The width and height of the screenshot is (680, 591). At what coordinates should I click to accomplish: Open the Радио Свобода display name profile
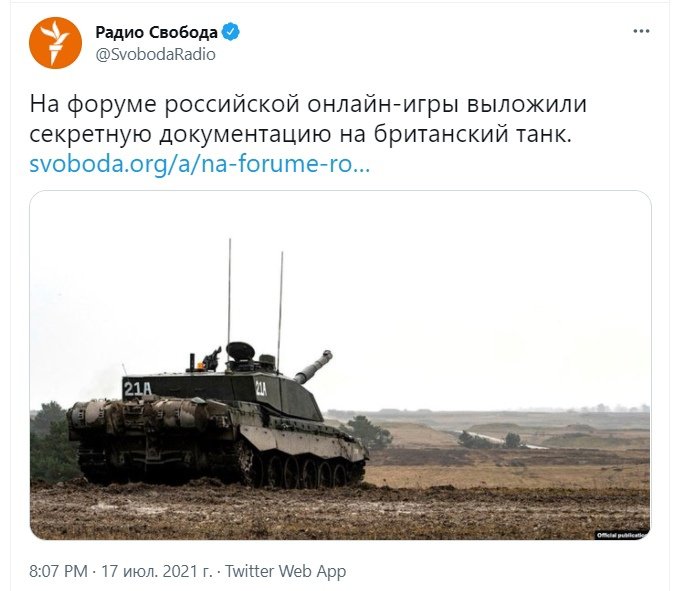click(156, 32)
